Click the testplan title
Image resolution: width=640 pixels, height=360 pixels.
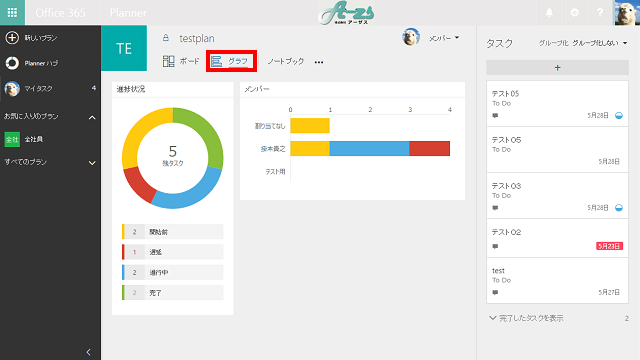(x=197, y=38)
